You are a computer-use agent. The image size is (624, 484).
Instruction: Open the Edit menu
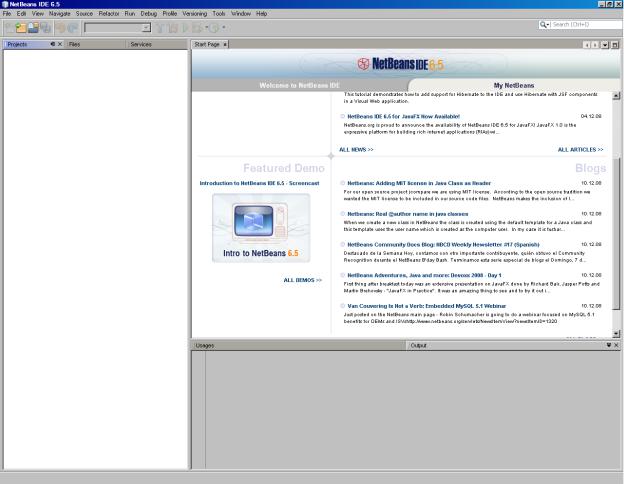point(21,14)
